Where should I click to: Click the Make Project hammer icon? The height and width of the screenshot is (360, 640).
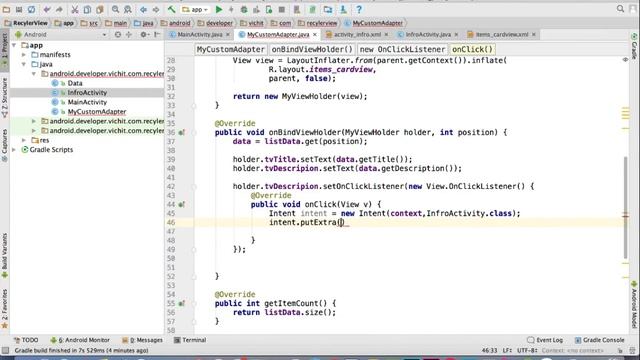tap(171, 9)
